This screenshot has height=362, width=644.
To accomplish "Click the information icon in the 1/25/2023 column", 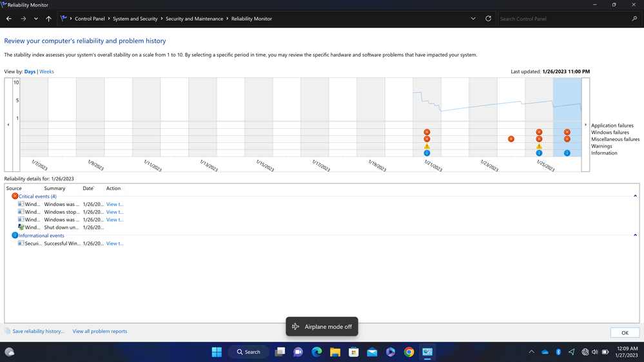I will [539, 153].
